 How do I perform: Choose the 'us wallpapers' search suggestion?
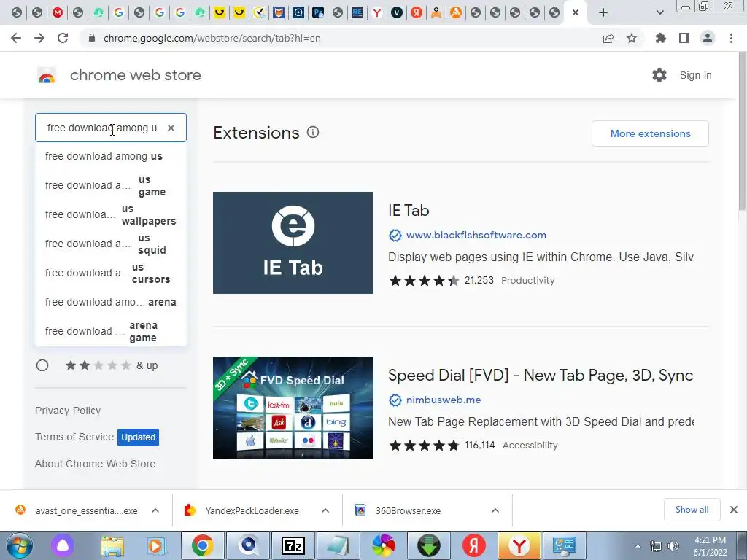(111, 215)
